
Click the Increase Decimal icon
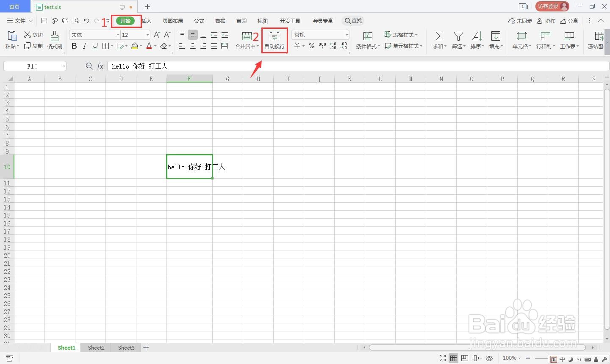[333, 46]
